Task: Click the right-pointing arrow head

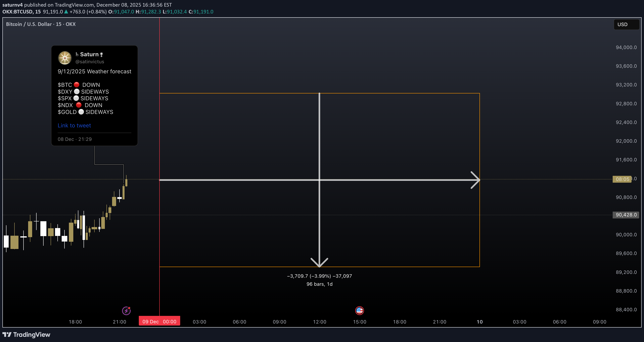Action: coord(475,180)
